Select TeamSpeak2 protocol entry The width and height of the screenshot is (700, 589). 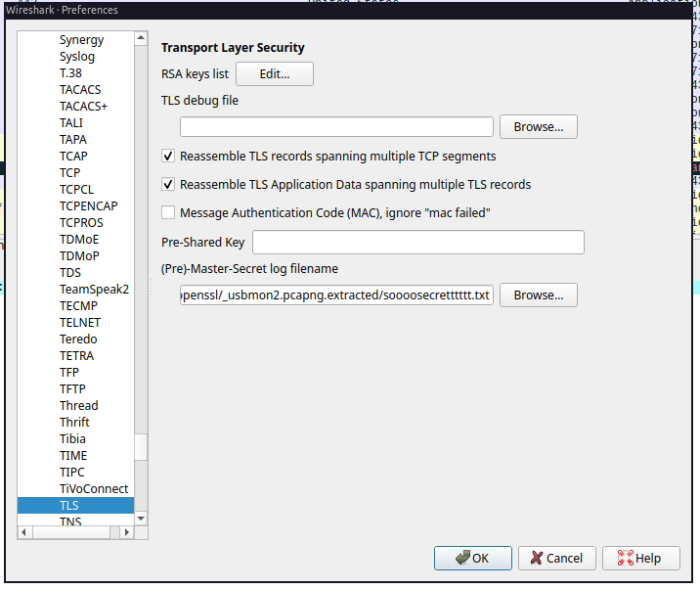pyautogui.click(x=94, y=290)
